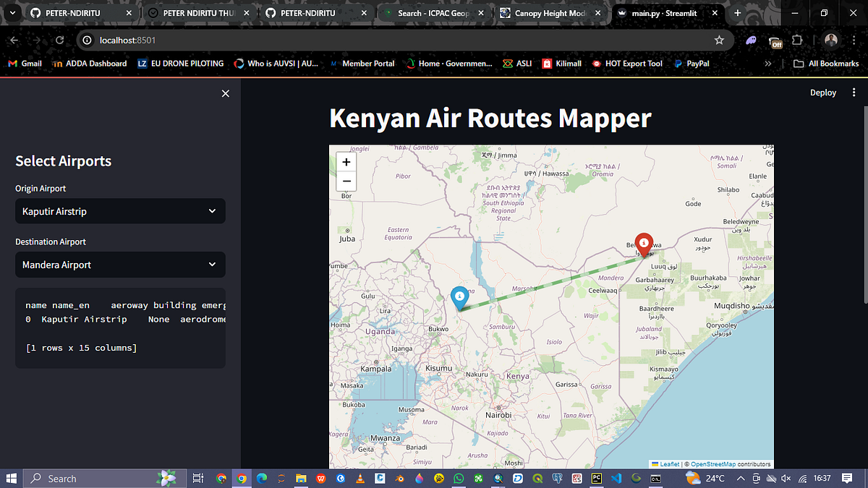Screen dimensions: 868x488
Task: Click the map zoom-in control
Action: [346, 162]
